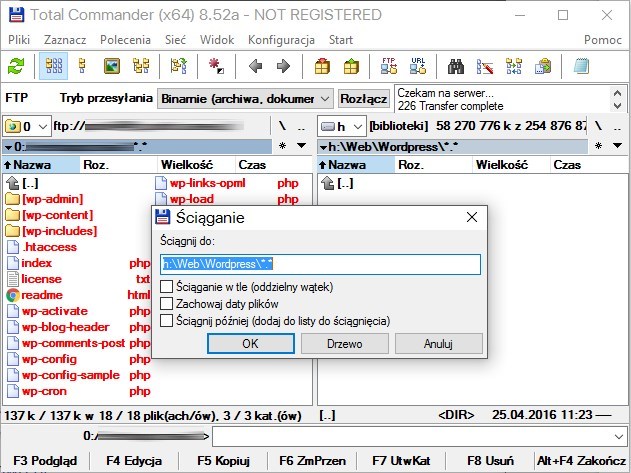The width and height of the screenshot is (631, 473).
Task: Open the Tryb przesyłania Binarnie dropdown
Action: click(245, 99)
